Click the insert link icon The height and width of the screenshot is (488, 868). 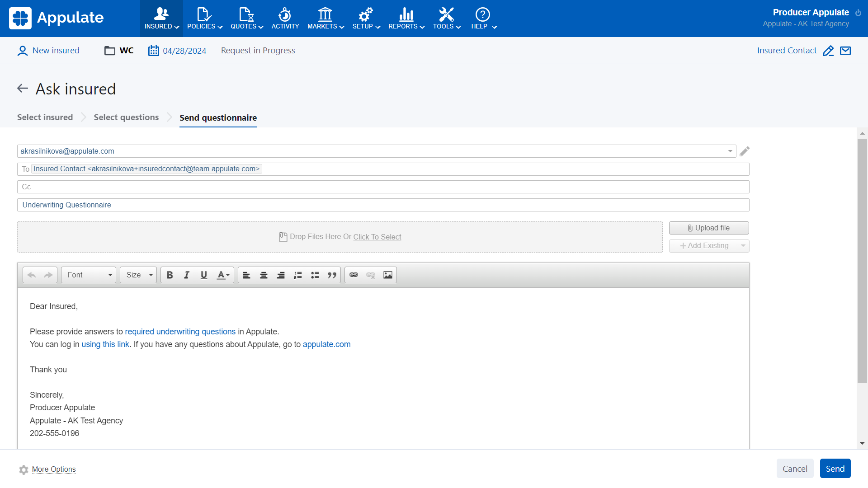click(354, 275)
